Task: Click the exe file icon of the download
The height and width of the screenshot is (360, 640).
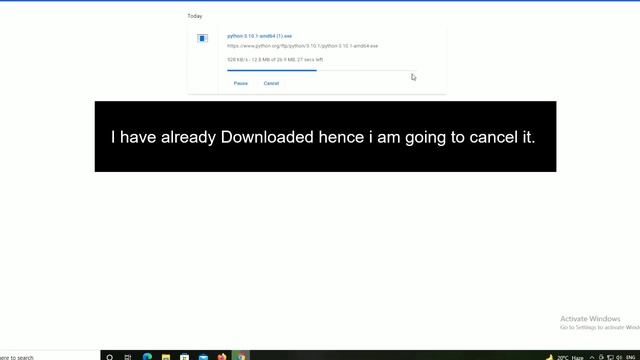Action: pos(202,38)
